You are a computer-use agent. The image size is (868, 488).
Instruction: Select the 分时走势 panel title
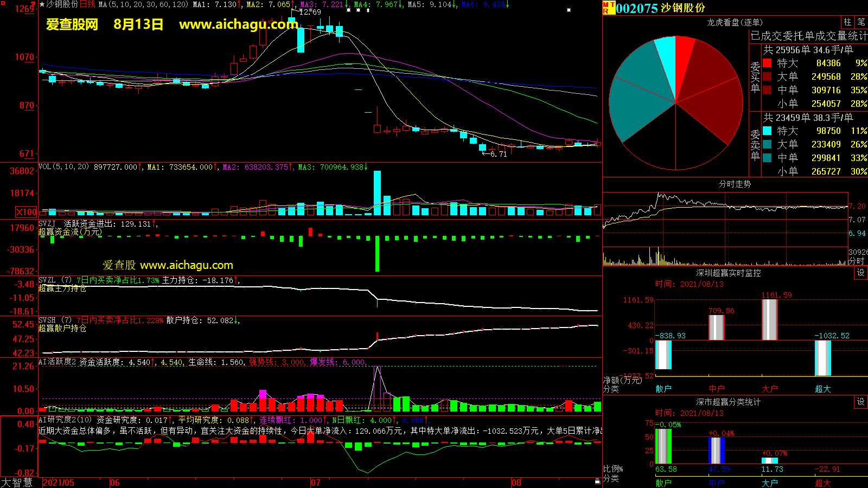(735, 184)
